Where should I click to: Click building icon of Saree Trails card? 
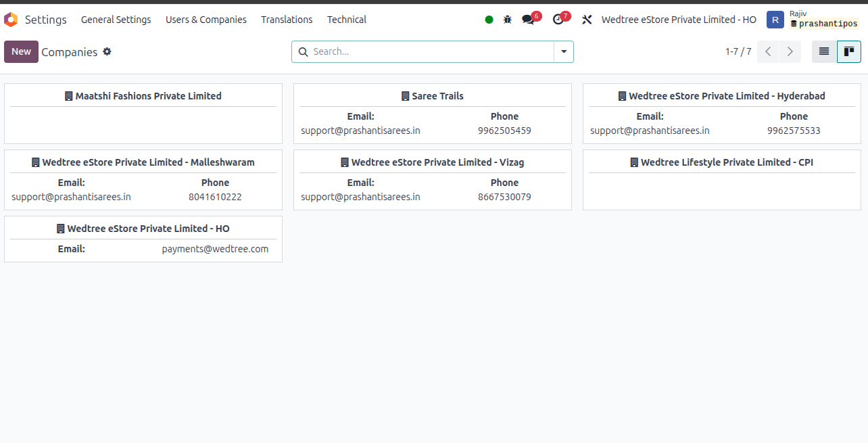pos(405,96)
